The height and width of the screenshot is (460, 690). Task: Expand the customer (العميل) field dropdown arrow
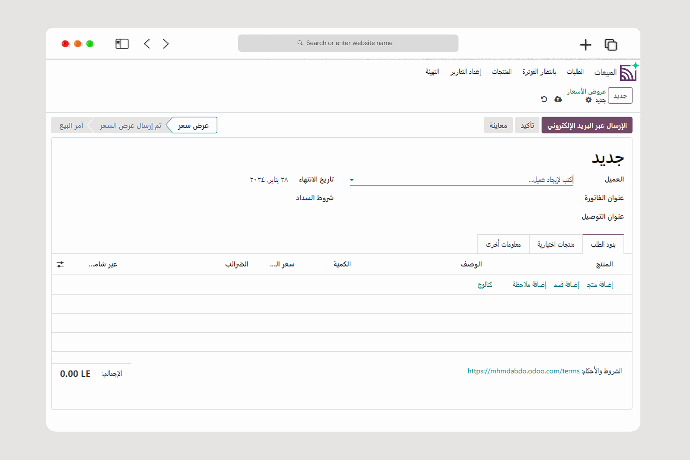352,180
